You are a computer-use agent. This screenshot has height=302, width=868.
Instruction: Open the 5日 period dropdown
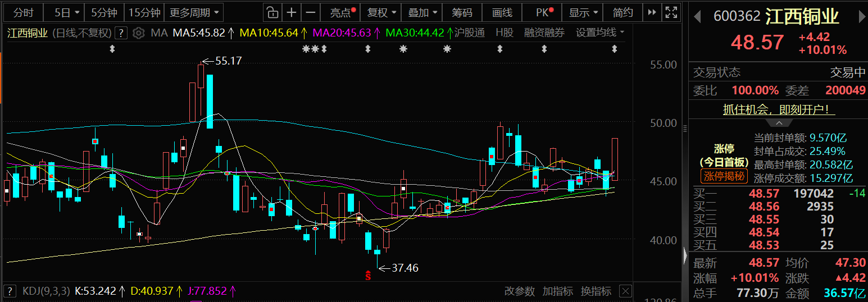tap(67, 12)
